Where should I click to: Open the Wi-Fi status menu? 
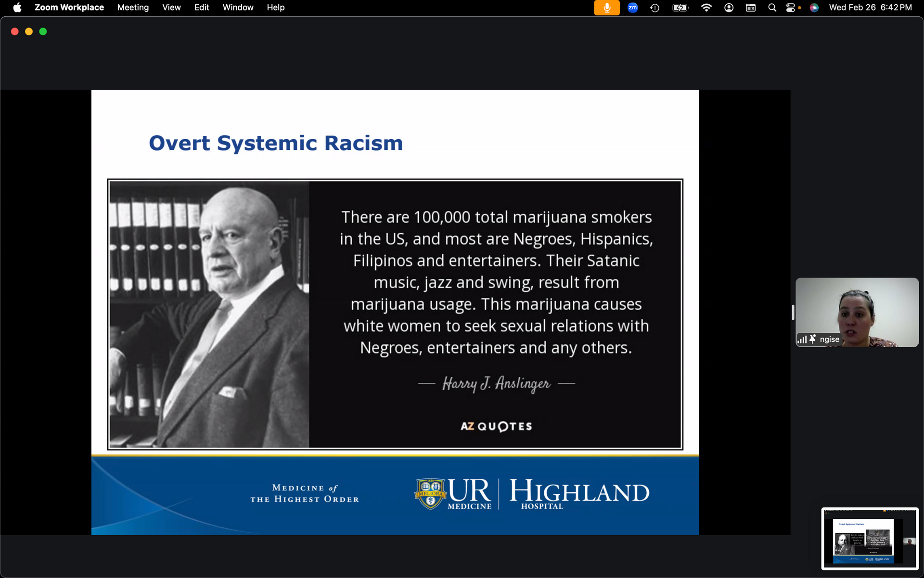(x=706, y=8)
